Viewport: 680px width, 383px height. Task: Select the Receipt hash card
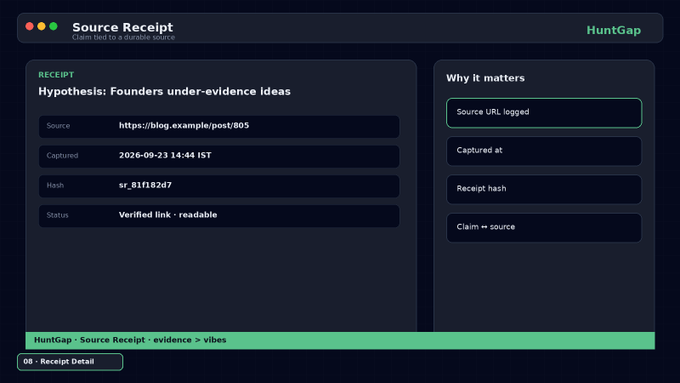(x=544, y=189)
